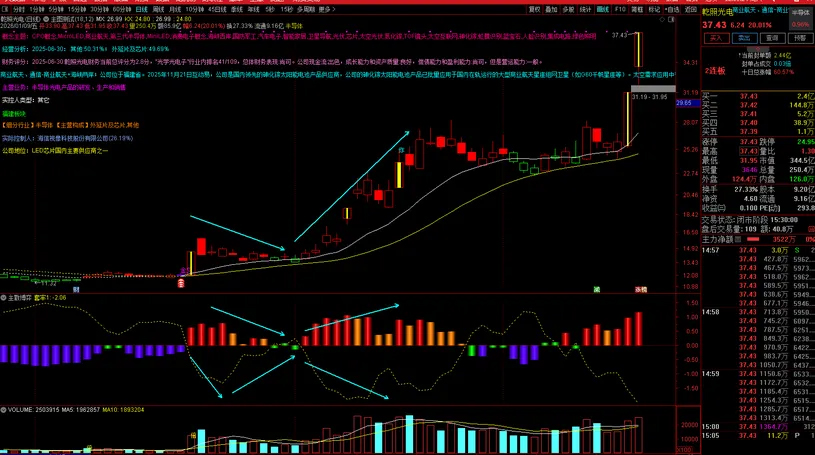Image resolution: width=815 pixels, height=455 pixels.
Task: Select the 周线 weekly chart tab
Action: coord(159,9)
